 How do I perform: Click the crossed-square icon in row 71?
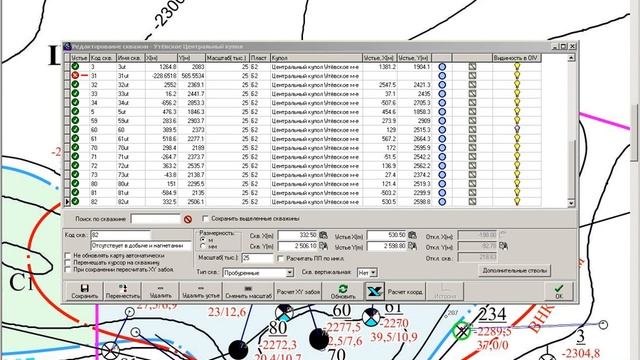[x=472, y=156]
